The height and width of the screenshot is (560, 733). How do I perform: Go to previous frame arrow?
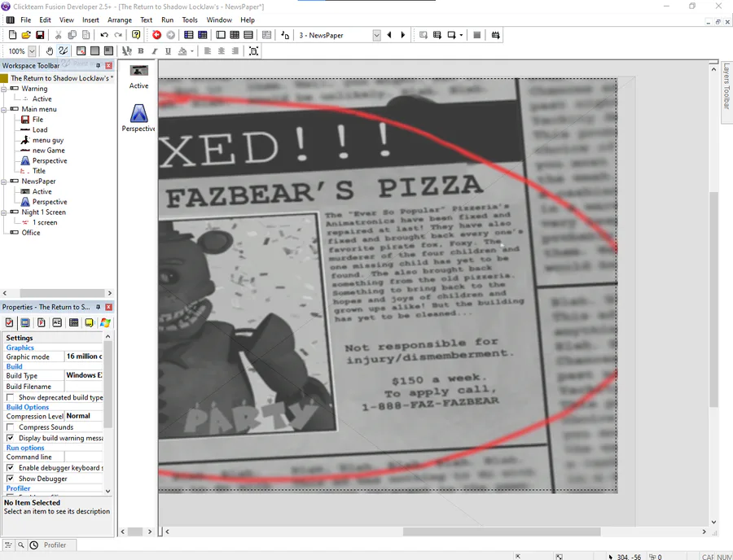click(389, 35)
